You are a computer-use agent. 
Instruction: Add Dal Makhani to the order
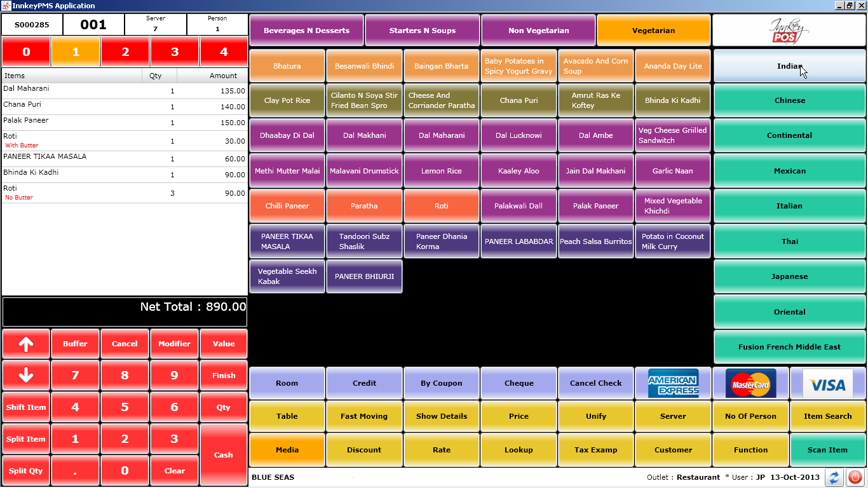click(364, 135)
